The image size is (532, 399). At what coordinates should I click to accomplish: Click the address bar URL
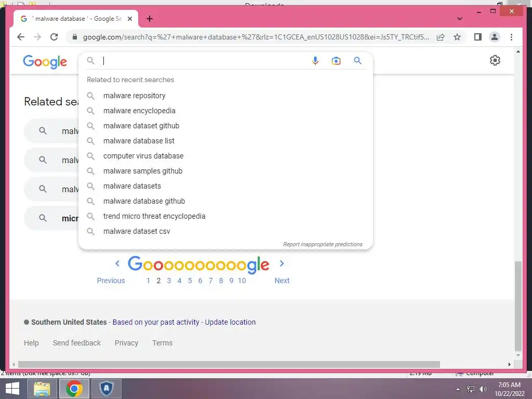click(256, 37)
